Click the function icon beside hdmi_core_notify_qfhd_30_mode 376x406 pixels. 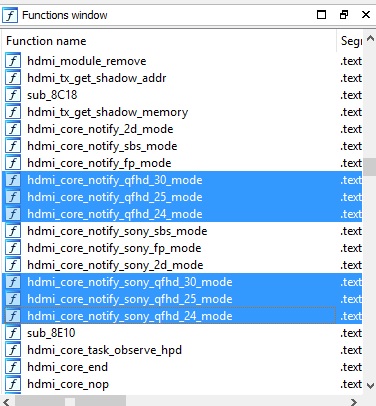pyautogui.click(x=13, y=180)
